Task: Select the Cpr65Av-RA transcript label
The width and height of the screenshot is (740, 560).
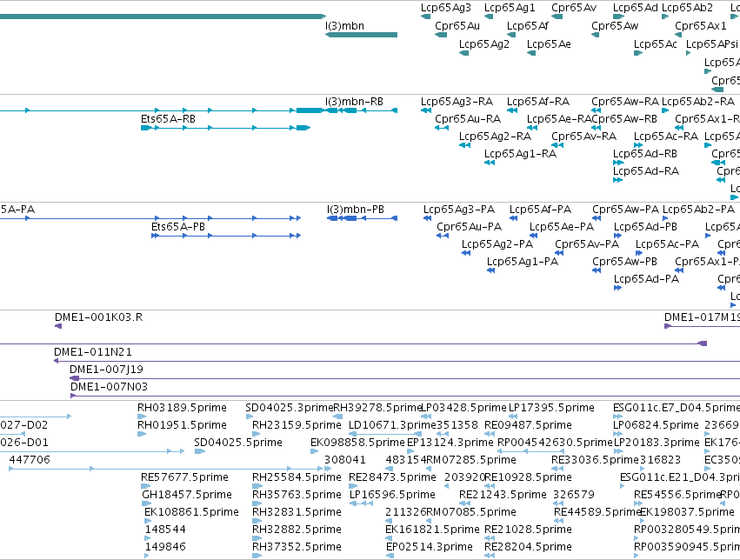Action: tap(583, 137)
